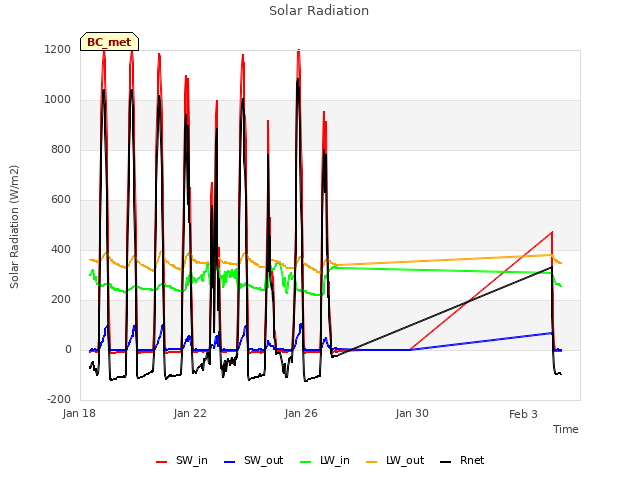Click the orange LW_out legend swatch
The image size is (640, 480).
click(371, 462)
